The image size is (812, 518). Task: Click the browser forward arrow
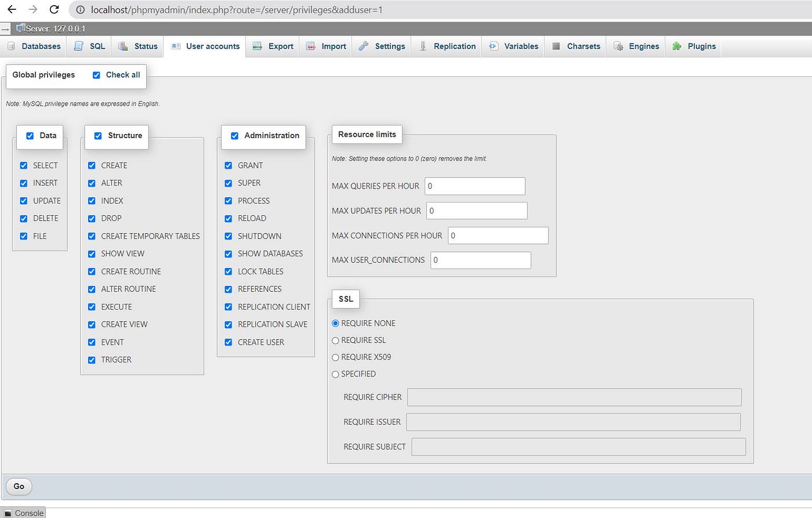(33, 9)
